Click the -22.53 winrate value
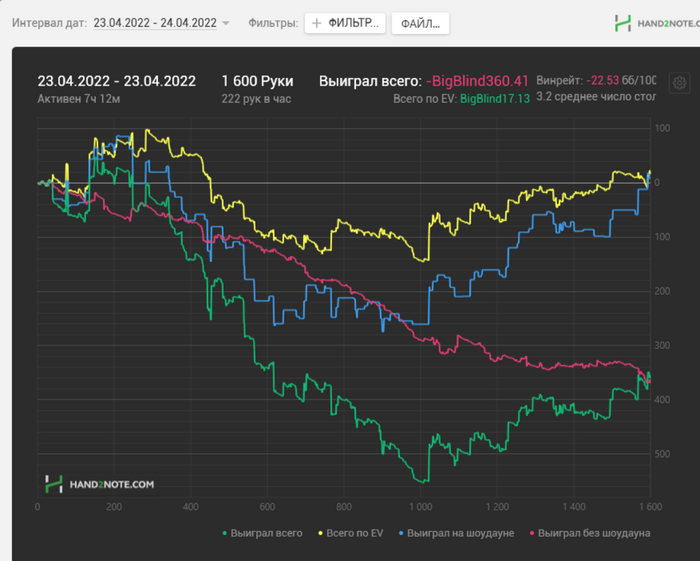The width and height of the screenshot is (700, 561). point(602,80)
